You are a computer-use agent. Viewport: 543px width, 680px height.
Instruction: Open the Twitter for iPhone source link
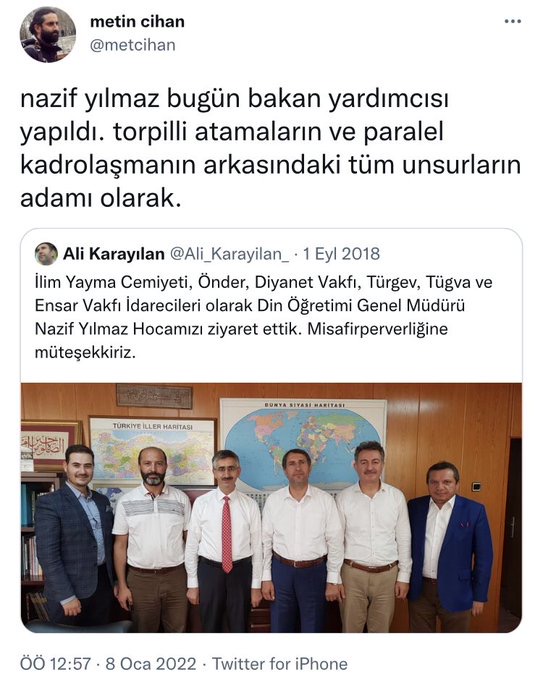(280, 664)
